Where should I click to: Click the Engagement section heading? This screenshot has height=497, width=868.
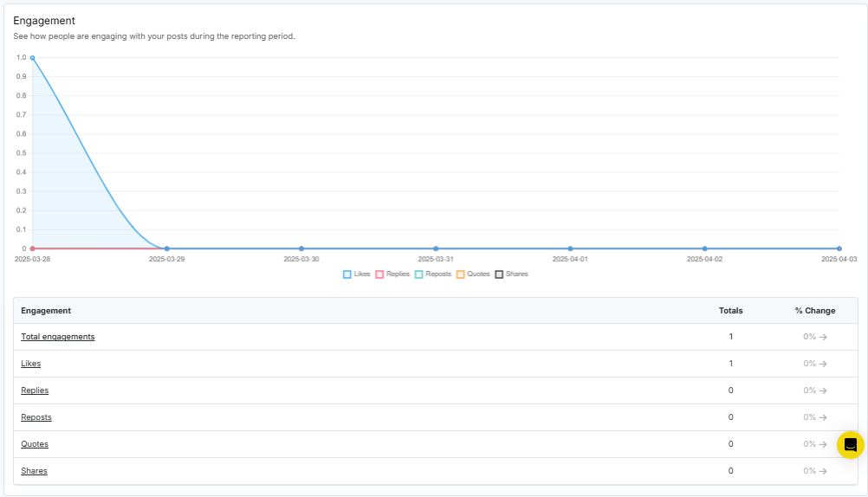click(44, 21)
